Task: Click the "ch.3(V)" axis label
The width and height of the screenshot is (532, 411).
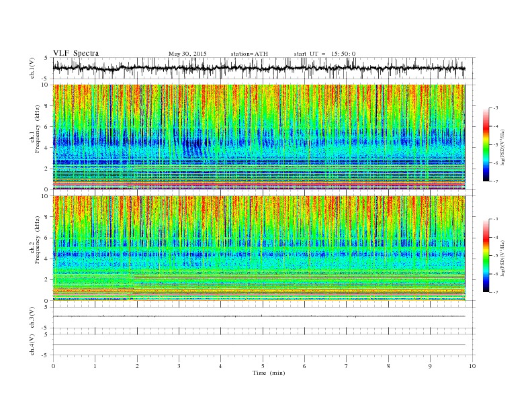Action: tap(32, 317)
